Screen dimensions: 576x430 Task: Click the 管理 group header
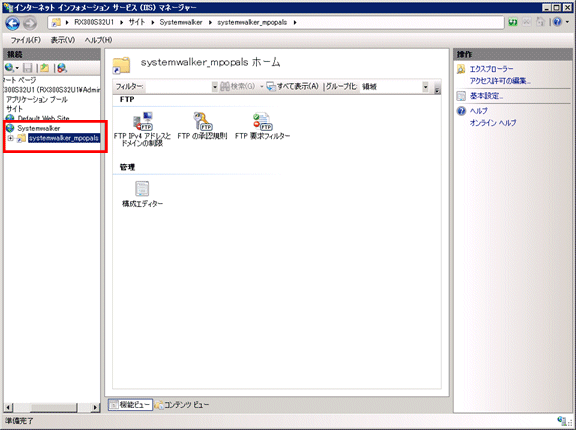(x=127, y=167)
